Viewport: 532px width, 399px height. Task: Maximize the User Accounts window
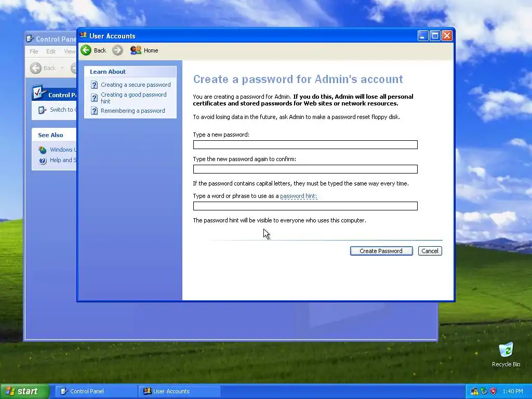tap(435, 36)
